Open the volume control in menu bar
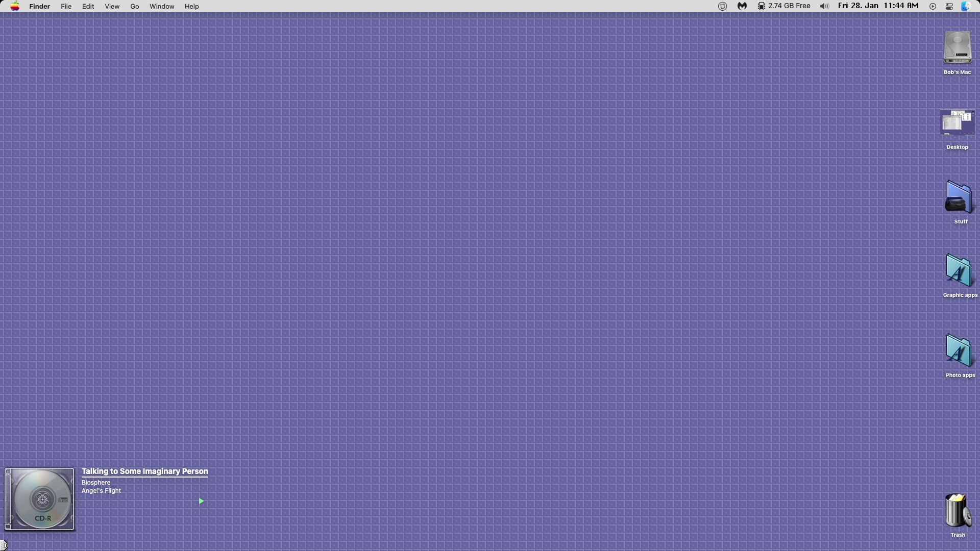Viewport: 980px width, 551px height. [824, 6]
